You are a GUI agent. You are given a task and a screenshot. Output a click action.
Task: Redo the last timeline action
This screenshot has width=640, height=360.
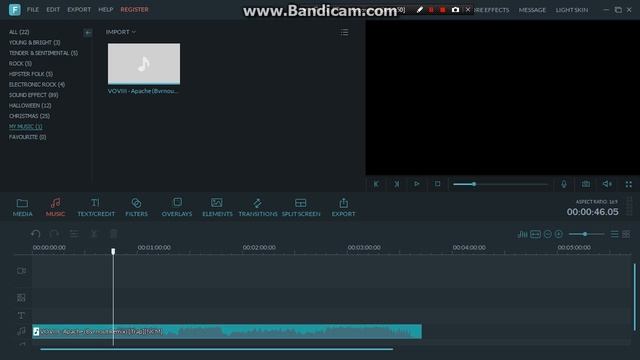(x=54, y=234)
